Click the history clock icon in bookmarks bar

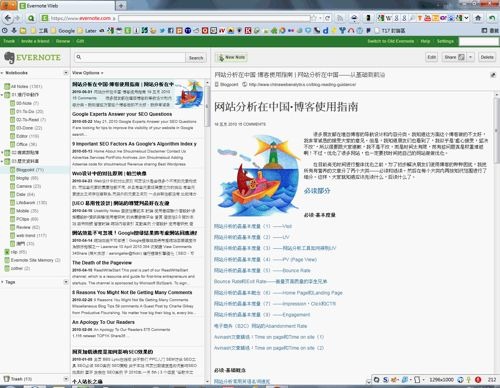click(x=5, y=30)
